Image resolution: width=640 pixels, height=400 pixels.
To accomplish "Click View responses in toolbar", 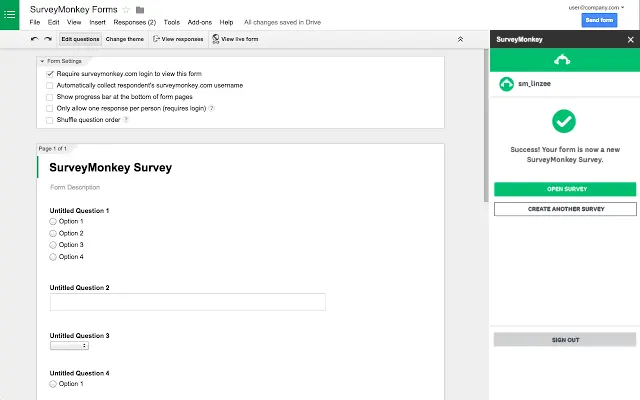I will (x=178, y=39).
